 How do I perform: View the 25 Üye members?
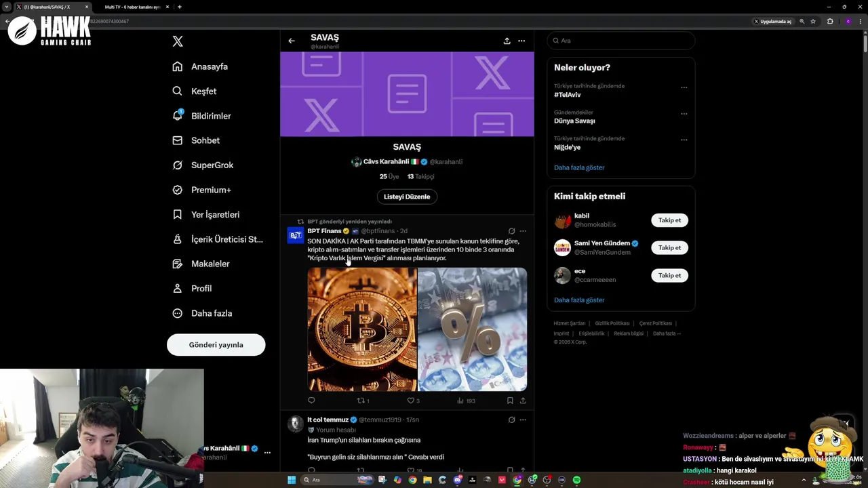(389, 176)
